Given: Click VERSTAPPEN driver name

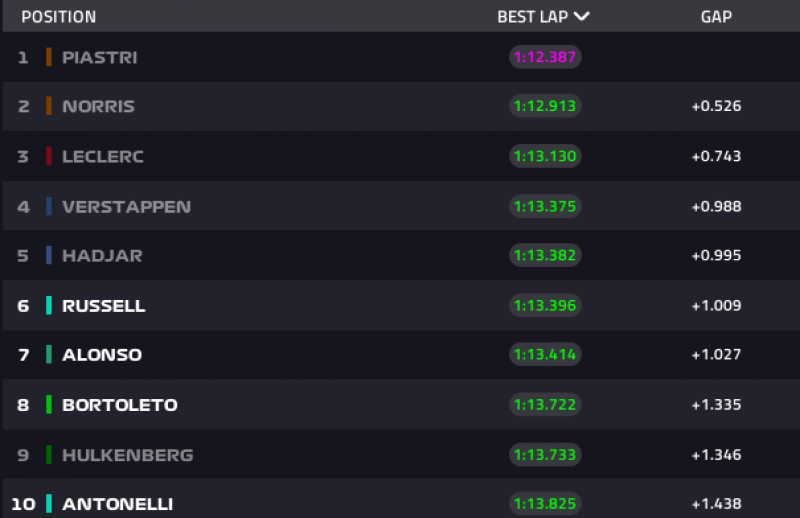Looking at the screenshot, I should coord(126,206).
